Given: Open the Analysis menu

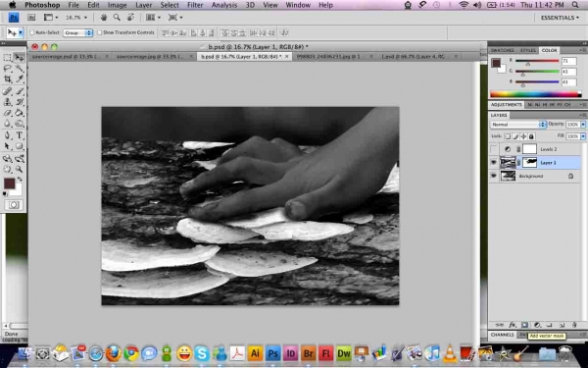Looking at the screenshot, I should tap(224, 5).
